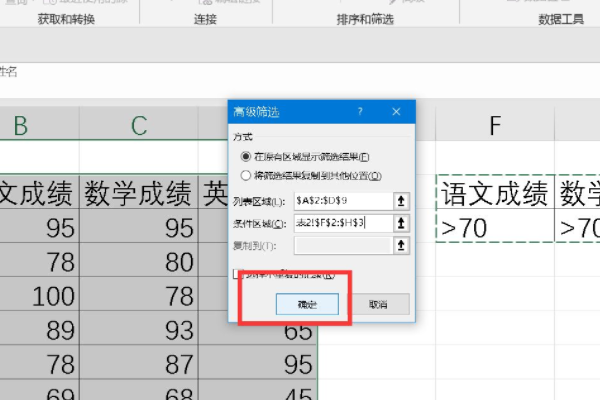Click range-select arrow icon next to 条件区域
600x400 pixels.
click(401, 223)
